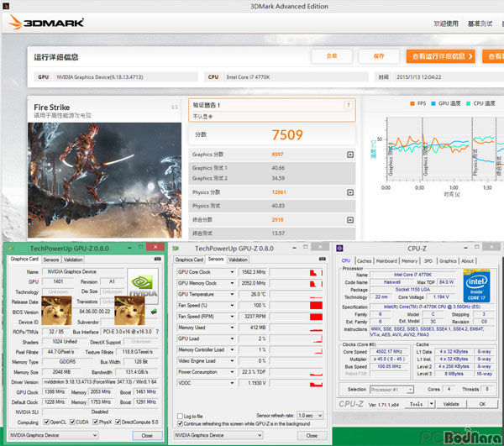Open the Validation tab in the Graphics Card window
Image resolution: width=504 pixels, height=446 pixels.
(x=73, y=260)
